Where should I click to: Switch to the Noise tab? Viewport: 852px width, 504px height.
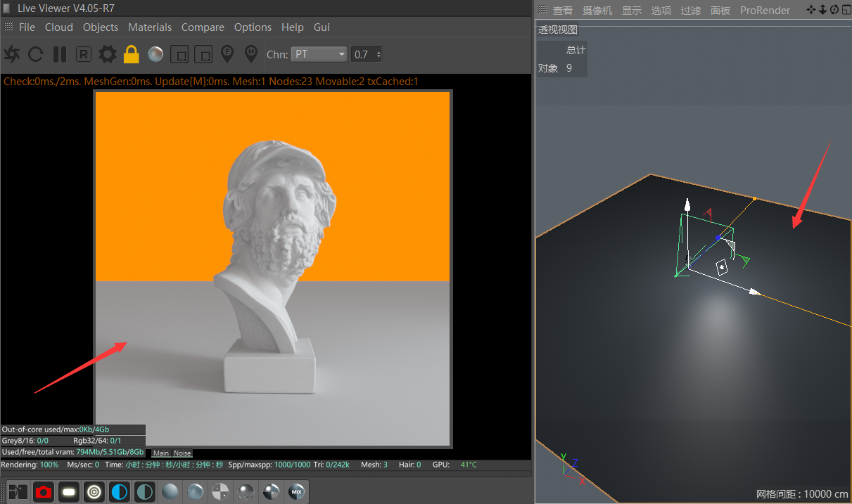pos(182,453)
